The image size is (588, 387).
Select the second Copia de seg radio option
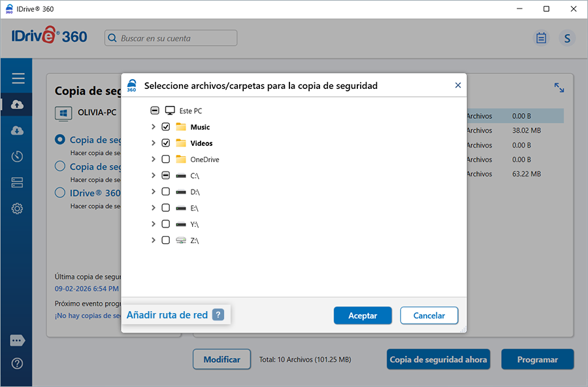pos(60,166)
